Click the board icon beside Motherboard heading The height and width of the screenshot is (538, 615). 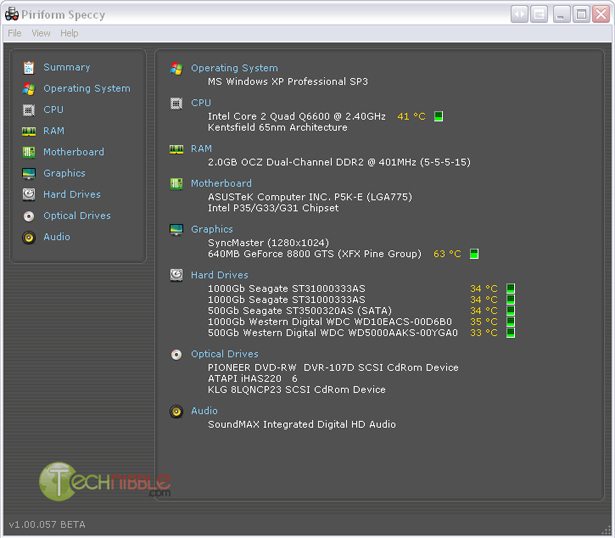pos(176,184)
